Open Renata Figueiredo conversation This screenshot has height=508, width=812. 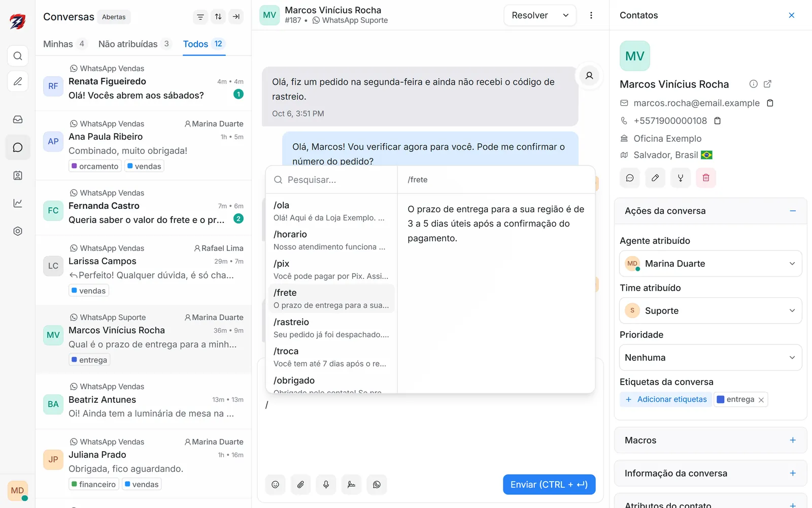tap(143, 83)
